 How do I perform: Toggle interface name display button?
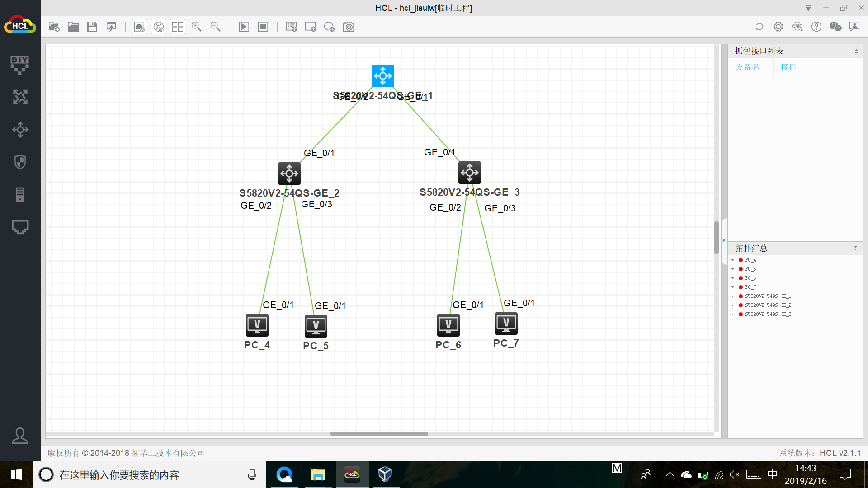(140, 27)
